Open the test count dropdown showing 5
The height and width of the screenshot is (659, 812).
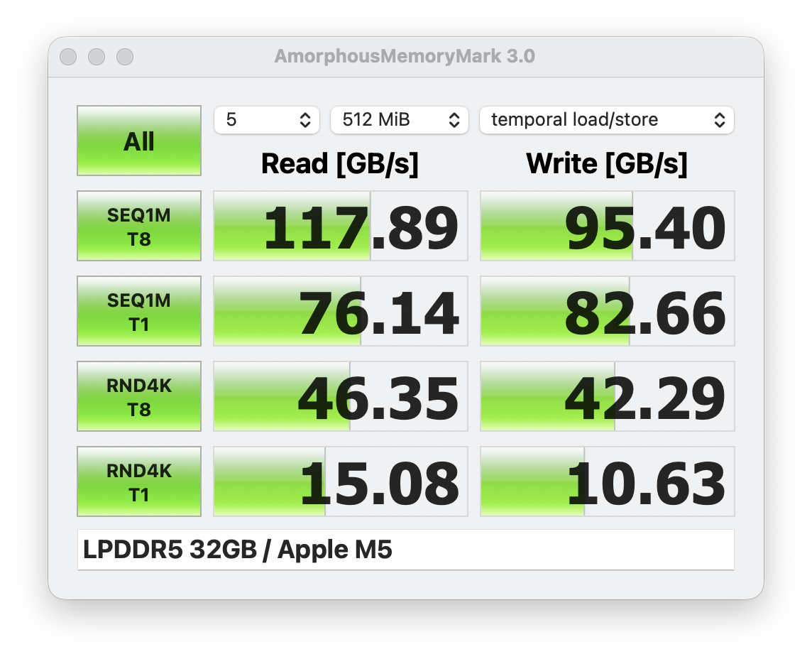pyautogui.click(x=267, y=120)
